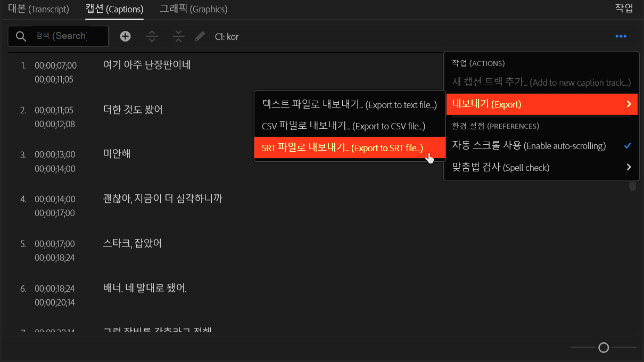Image resolution: width=644 pixels, height=362 pixels.
Task: Click Add to new caption track
Action: point(541,83)
